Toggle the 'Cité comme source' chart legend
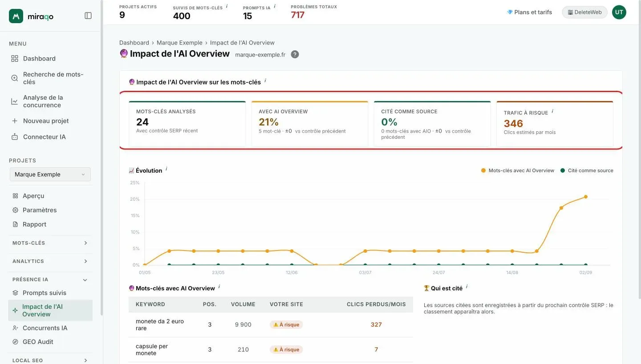The image size is (641, 364). coord(587,170)
